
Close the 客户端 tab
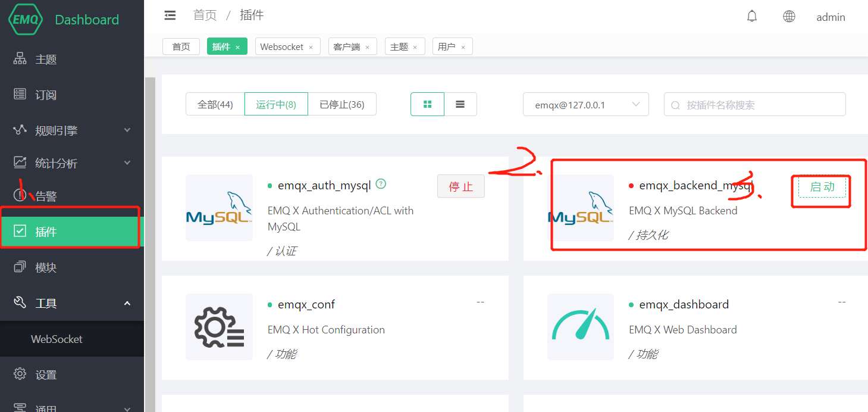click(x=367, y=47)
